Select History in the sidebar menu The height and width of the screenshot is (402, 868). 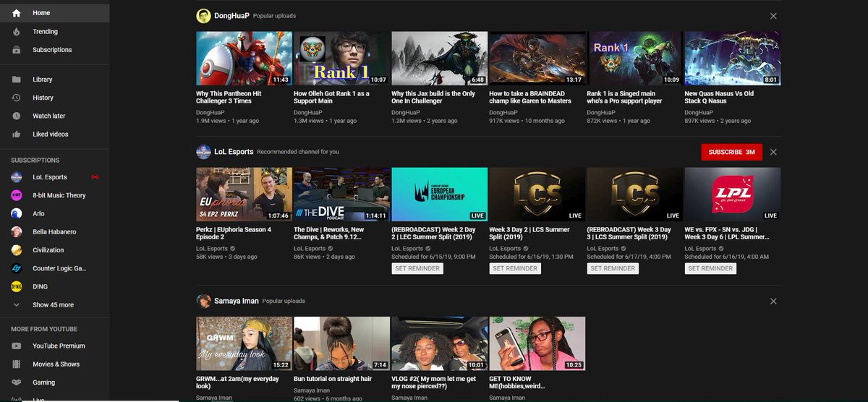[54, 98]
